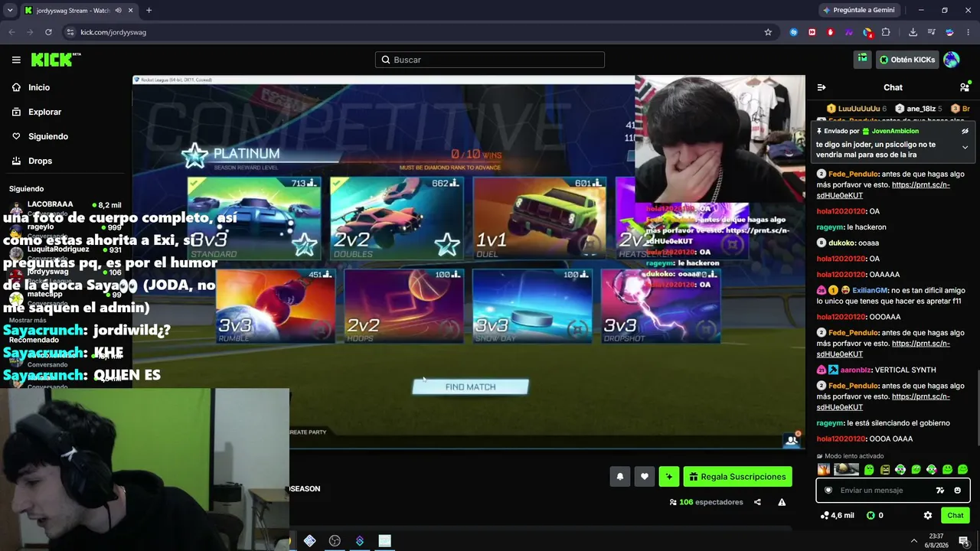Open chat settings gear
Viewport: 980px width, 551px height.
[x=928, y=515]
